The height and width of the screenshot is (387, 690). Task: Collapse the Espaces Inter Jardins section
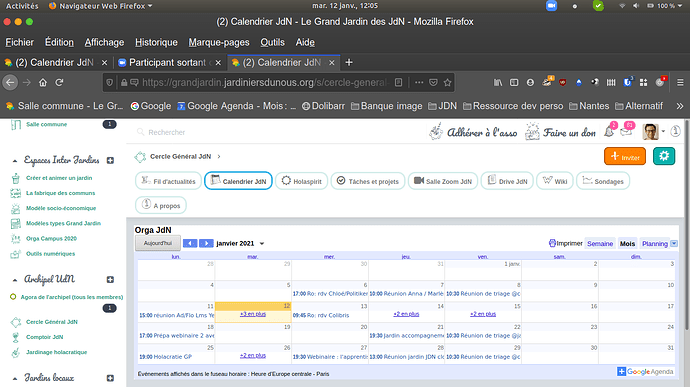(x=15, y=161)
